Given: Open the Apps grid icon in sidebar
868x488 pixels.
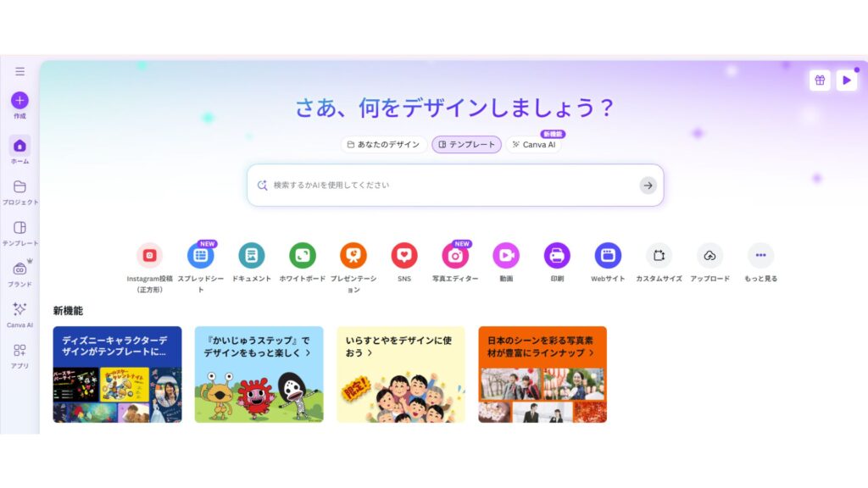Looking at the screenshot, I should [x=20, y=350].
